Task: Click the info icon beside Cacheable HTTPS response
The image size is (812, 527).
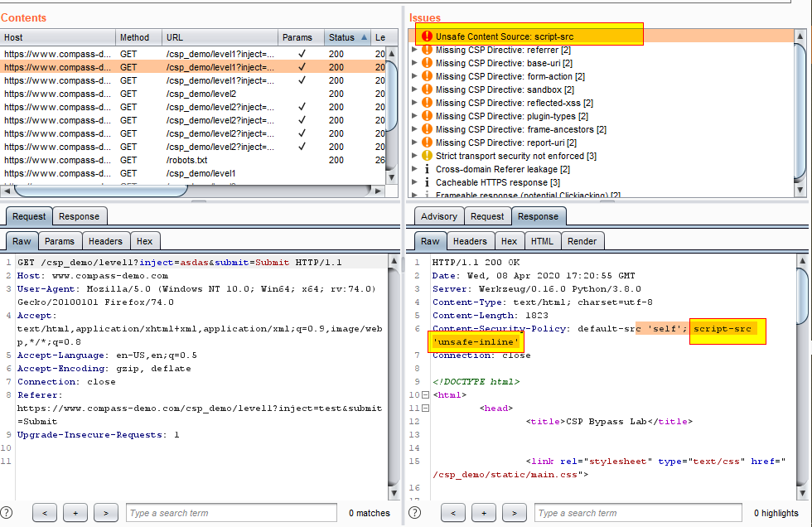Action: 427,182
